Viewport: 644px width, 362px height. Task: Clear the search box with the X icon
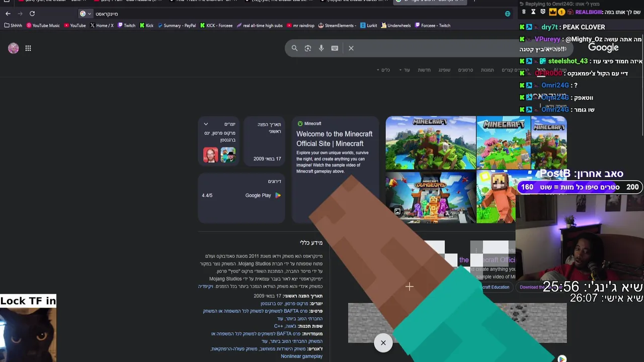click(351, 48)
